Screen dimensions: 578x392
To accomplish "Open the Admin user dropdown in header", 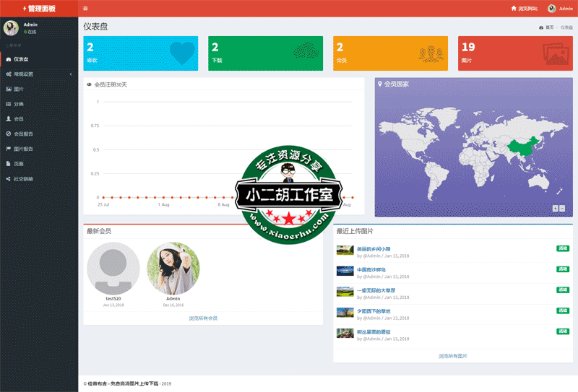I will [x=561, y=9].
